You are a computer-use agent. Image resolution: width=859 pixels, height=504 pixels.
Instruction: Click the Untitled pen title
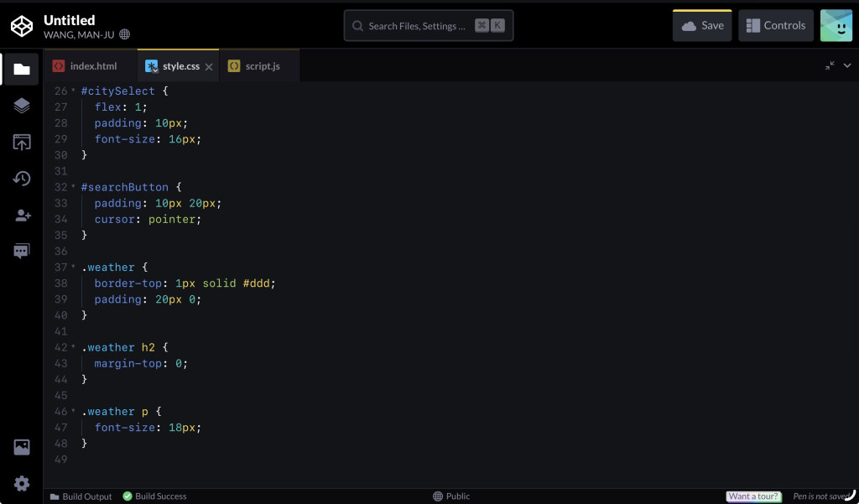(69, 20)
